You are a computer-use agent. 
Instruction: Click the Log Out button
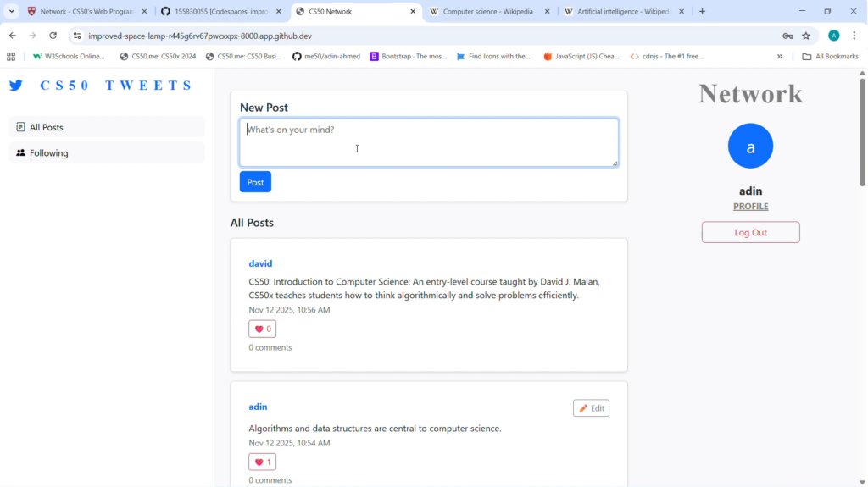[751, 232]
